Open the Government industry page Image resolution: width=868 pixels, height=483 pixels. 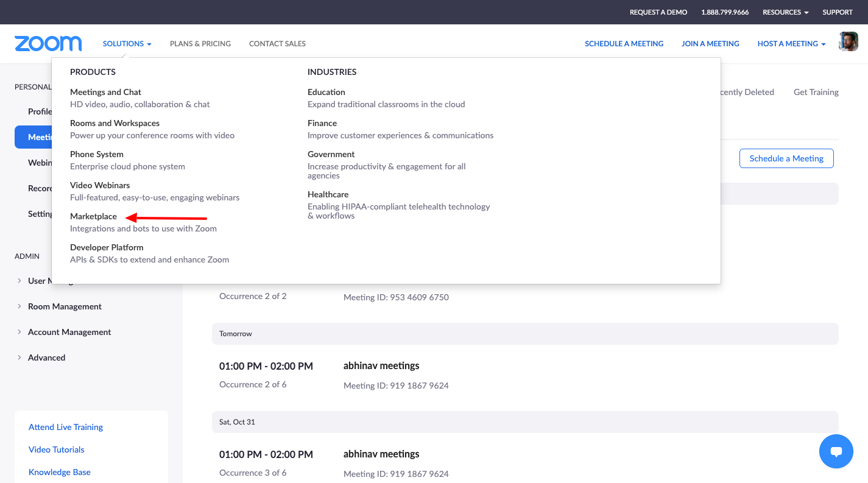point(331,154)
